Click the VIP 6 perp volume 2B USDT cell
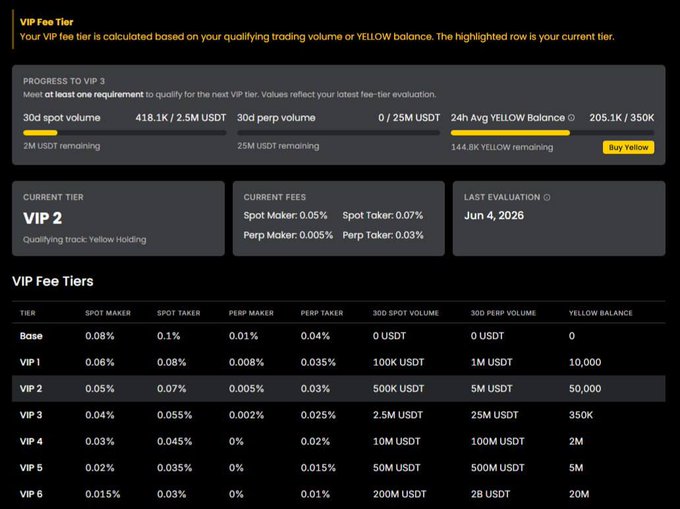The height and width of the screenshot is (509, 680). [x=490, y=494]
